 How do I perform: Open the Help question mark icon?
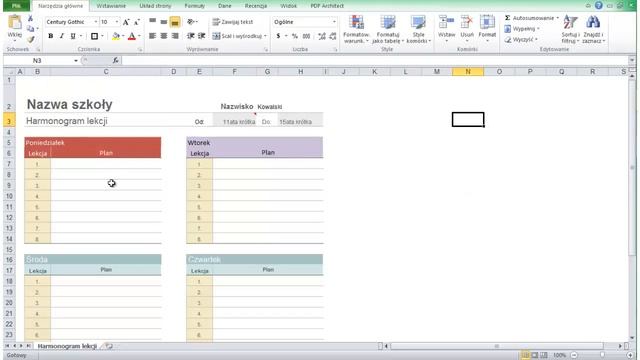[x=598, y=5]
